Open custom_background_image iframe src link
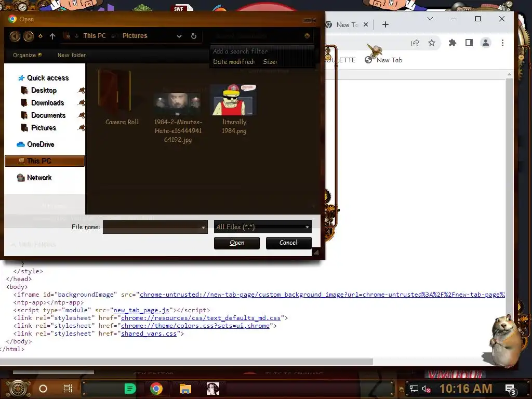This screenshot has width=532, height=399. [322, 295]
